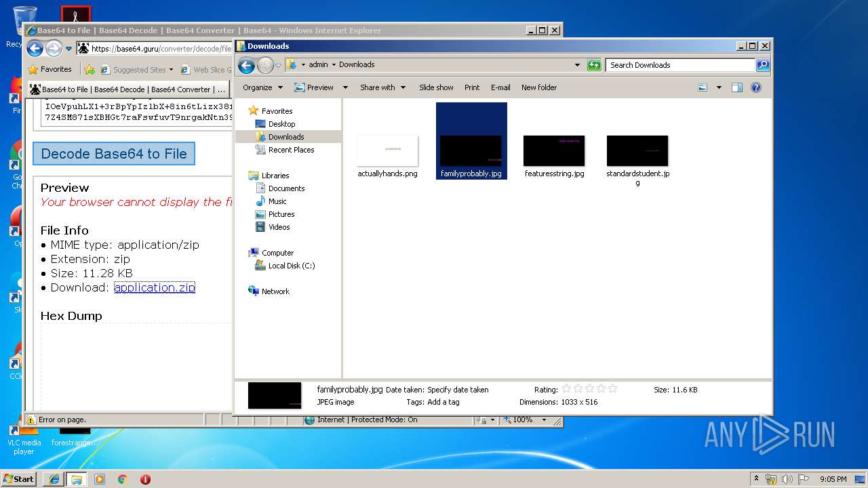Download the application.zip link
The image size is (868, 488).
click(x=155, y=287)
